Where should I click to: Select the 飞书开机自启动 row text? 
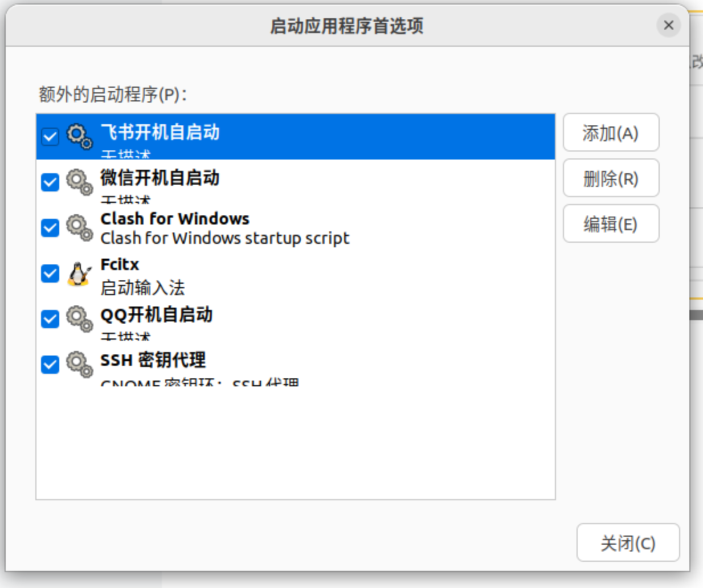(160, 132)
